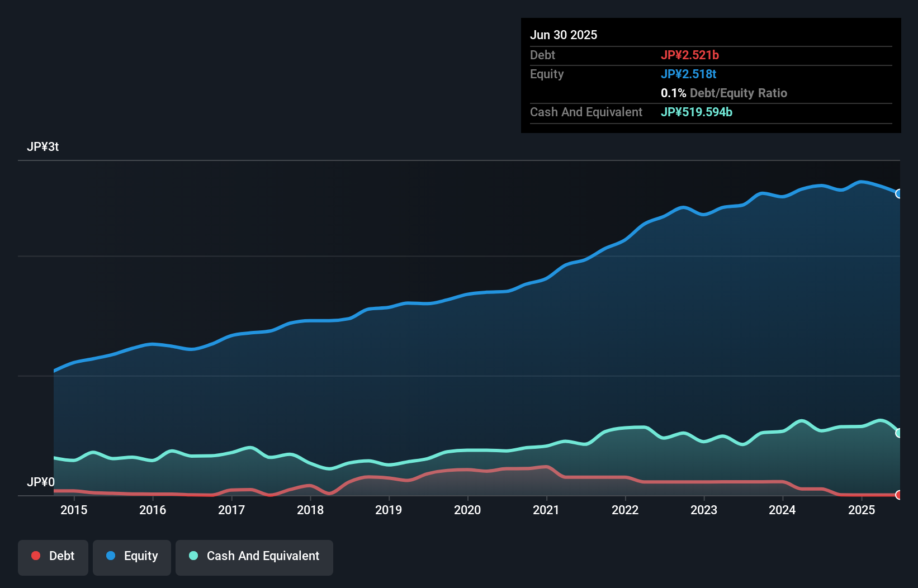Screen dimensions: 918x588
Task: Select the Equity endpoint marker on the chart
Action: [899, 194]
